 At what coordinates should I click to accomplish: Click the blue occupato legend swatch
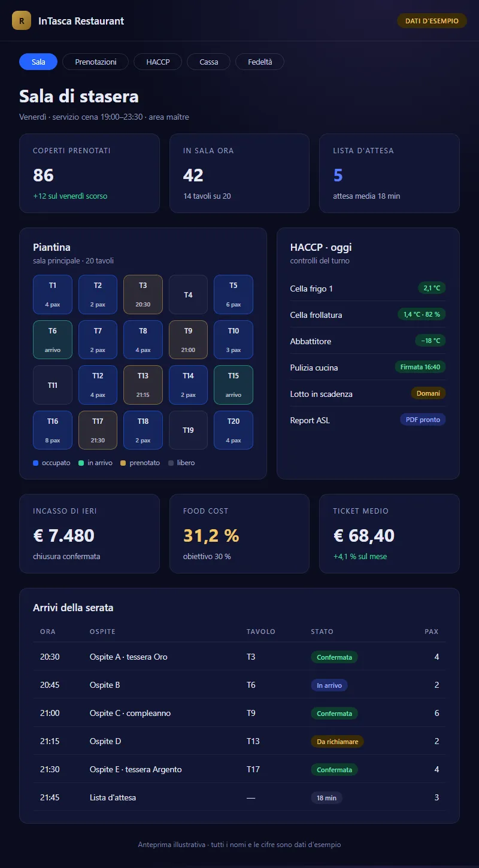[x=36, y=463]
